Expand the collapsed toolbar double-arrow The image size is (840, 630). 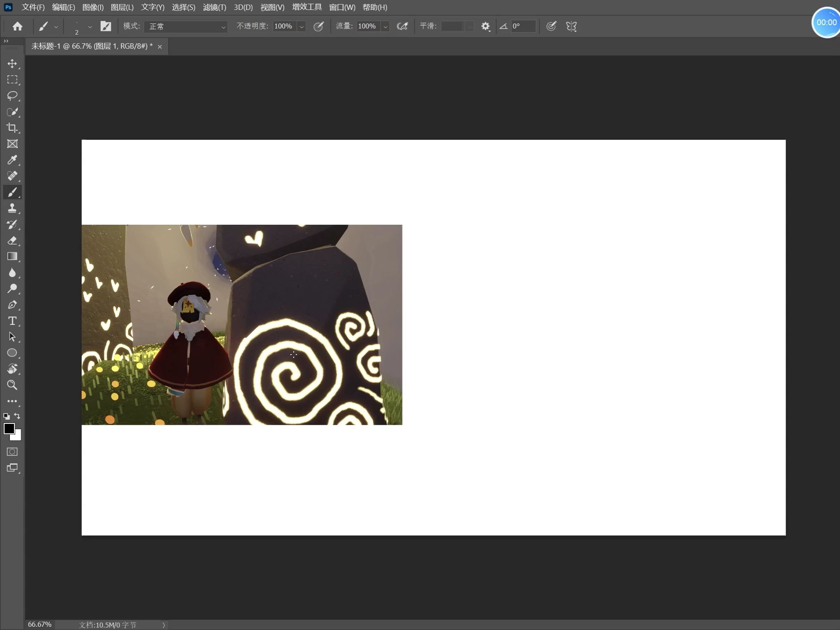[6, 41]
